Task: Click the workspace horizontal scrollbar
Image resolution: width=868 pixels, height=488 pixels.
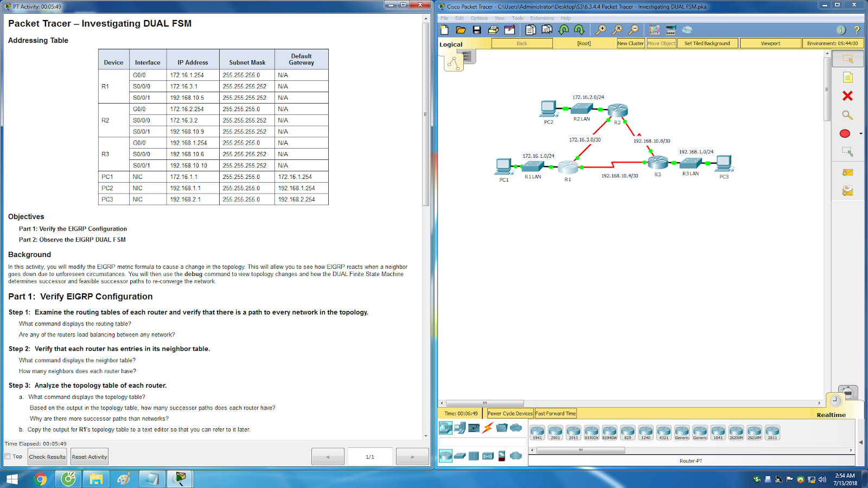Action: 485,403
